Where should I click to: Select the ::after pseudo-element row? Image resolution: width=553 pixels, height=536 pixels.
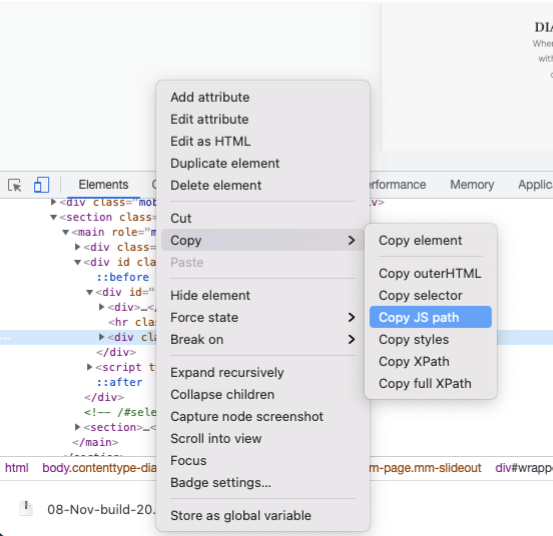pos(120,382)
